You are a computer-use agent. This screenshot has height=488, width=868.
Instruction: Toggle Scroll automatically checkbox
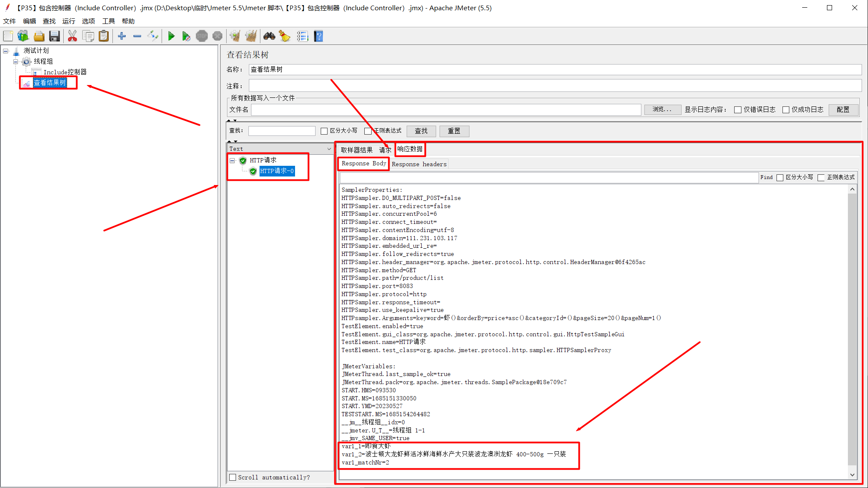pyautogui.click(x=233, y=477)
